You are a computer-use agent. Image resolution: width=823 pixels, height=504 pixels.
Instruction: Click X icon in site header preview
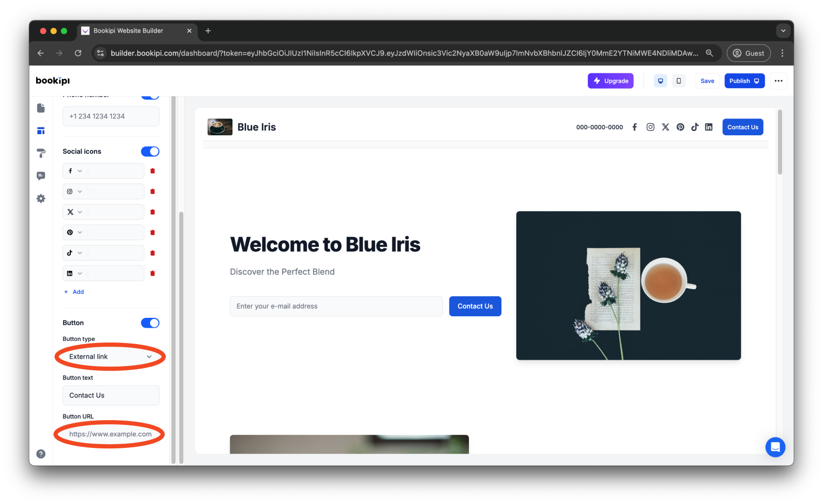pos(666,127)
